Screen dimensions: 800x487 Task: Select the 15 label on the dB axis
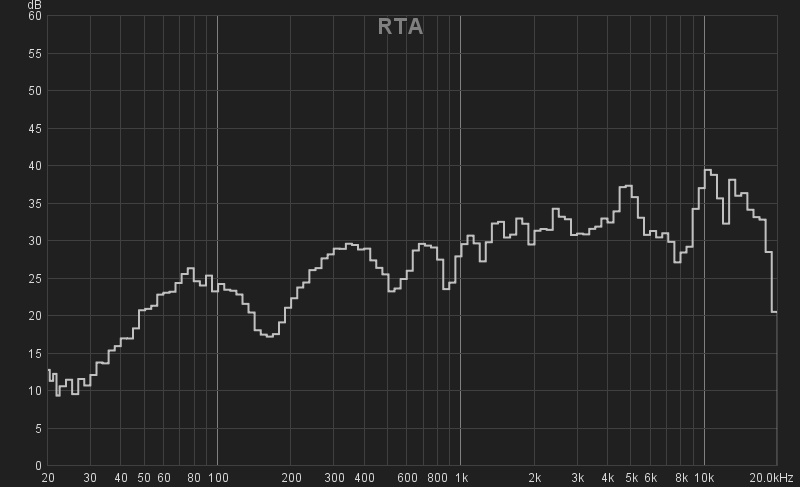pos(35,353)
